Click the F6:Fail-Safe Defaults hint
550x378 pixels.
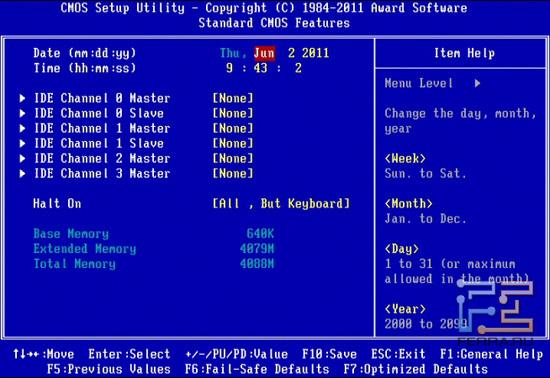click(x=257, y=369)
